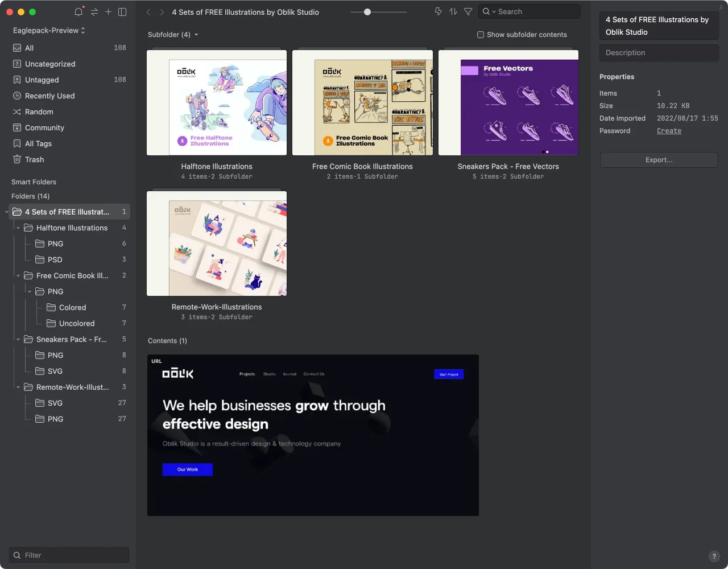Click Sneakers Pack - Free Vectors name
Viewport: 728px width, 569px height.
(x=508, y=167)
